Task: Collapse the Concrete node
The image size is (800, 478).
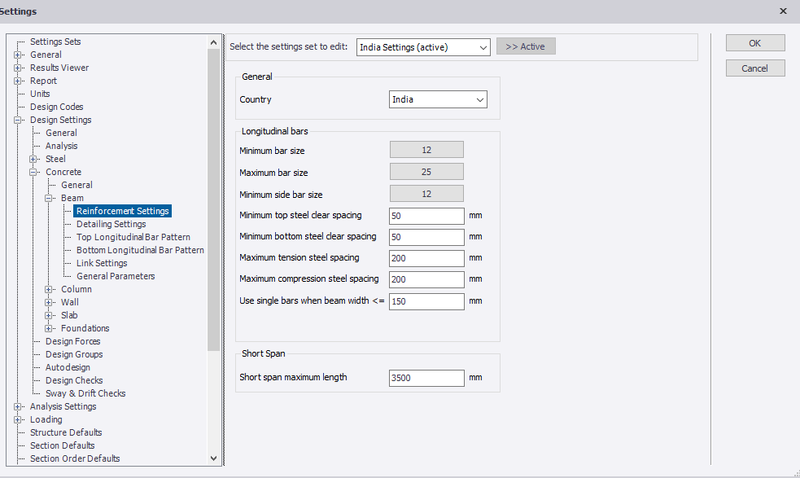Action: [x=34, y=172]
